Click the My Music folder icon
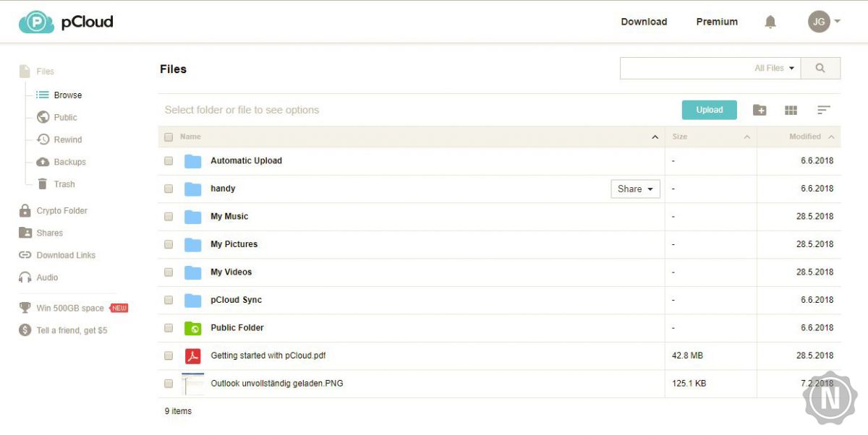This screenshot has width=868, height=435. [192, 217]
